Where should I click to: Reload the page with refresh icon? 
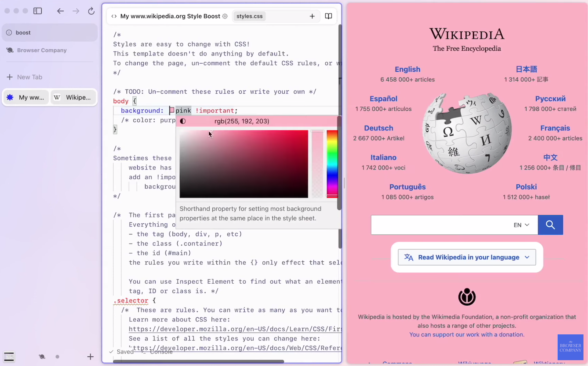coord(91,11)
